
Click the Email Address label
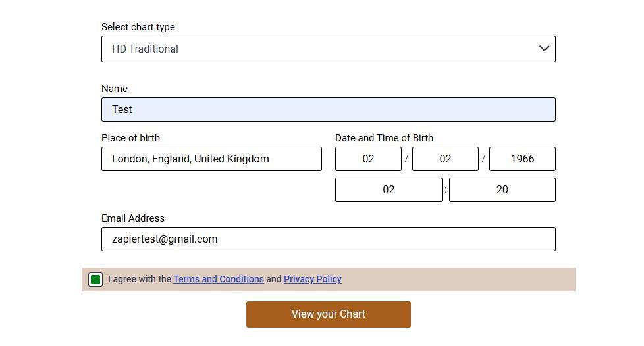(133, 218)
